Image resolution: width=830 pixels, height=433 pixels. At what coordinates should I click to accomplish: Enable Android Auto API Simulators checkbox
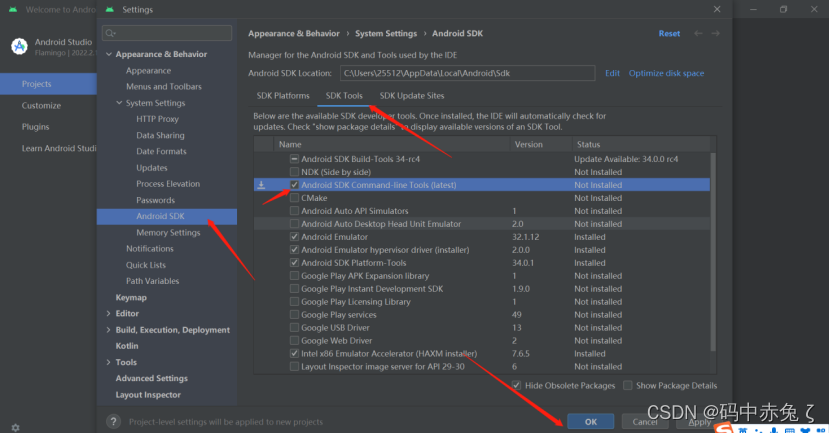pos(294,211)
